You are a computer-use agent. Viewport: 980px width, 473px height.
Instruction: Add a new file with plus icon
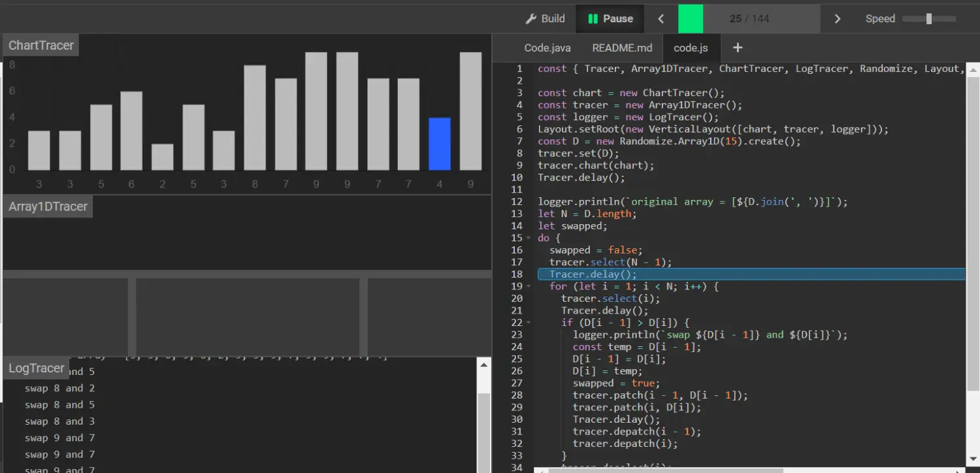tap(738, 48)
